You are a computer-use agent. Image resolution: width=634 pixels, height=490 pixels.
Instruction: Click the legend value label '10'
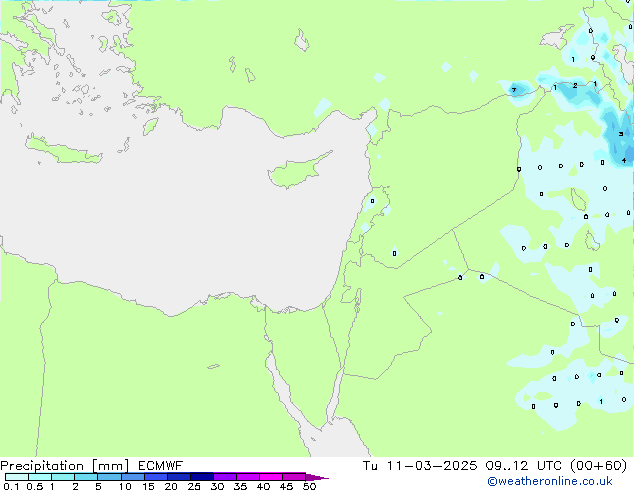[125, 486]
